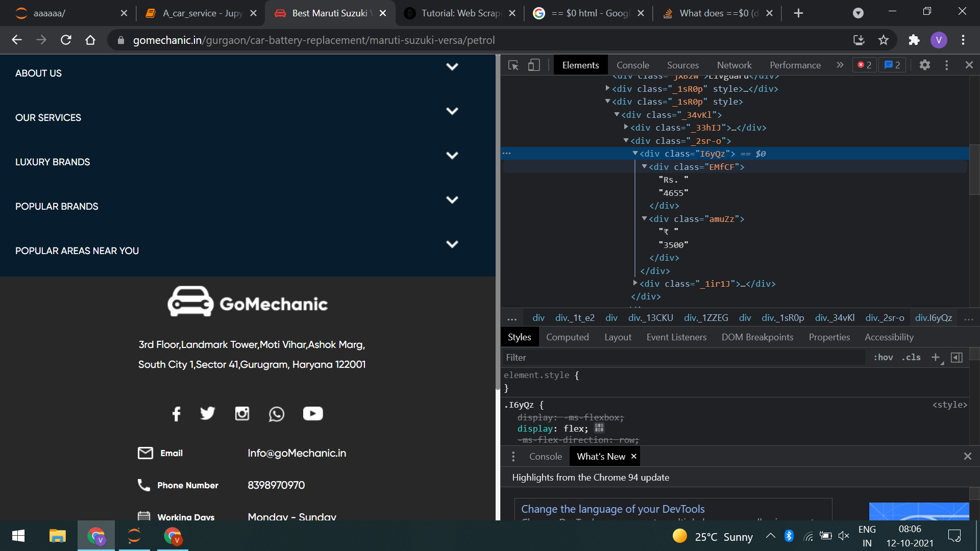Open DevTools settings gear
Screen dimensions: 980x551
click(x=924, y=65)
